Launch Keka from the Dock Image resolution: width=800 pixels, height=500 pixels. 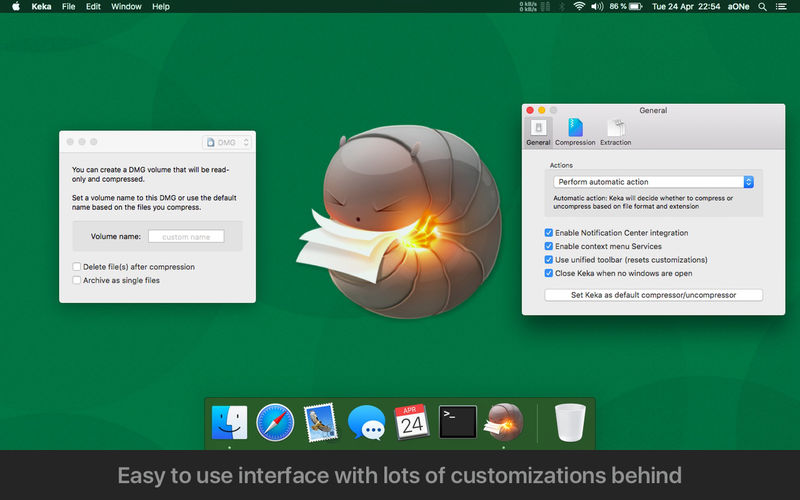[x=504, y=422]
